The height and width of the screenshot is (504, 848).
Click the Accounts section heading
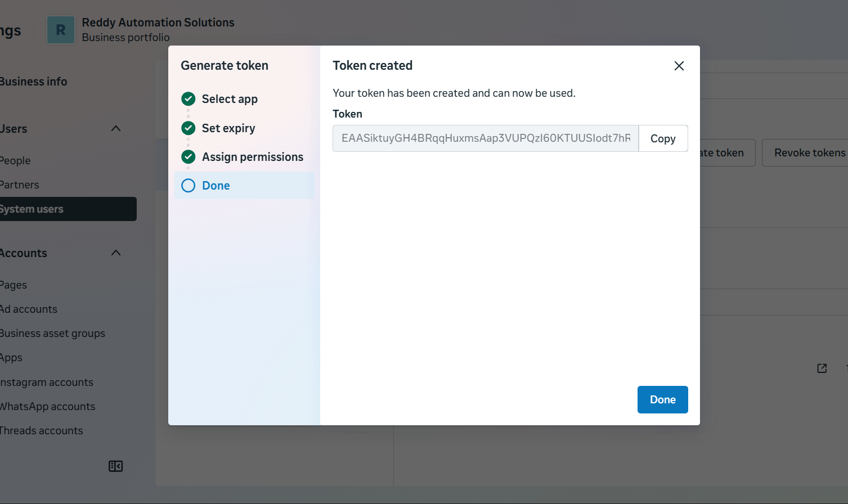(23, 253)
